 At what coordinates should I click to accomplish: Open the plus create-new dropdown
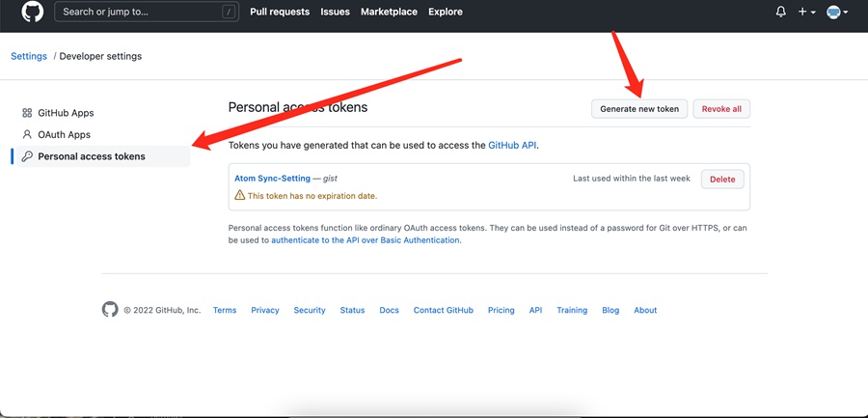[x=806, y=13]
